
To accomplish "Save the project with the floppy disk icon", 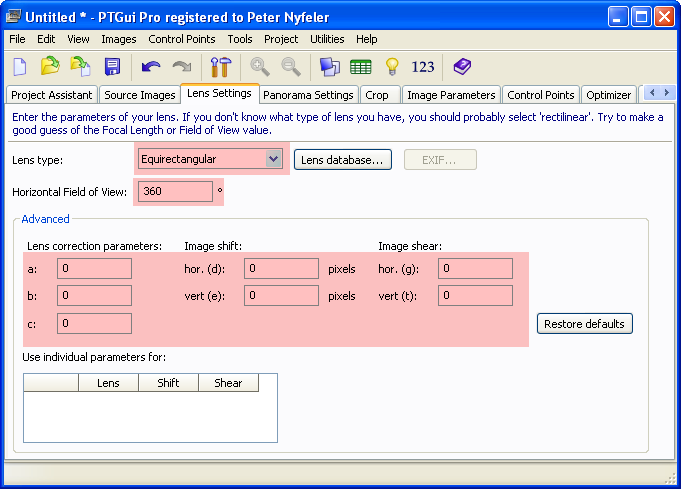I will 112,67.
